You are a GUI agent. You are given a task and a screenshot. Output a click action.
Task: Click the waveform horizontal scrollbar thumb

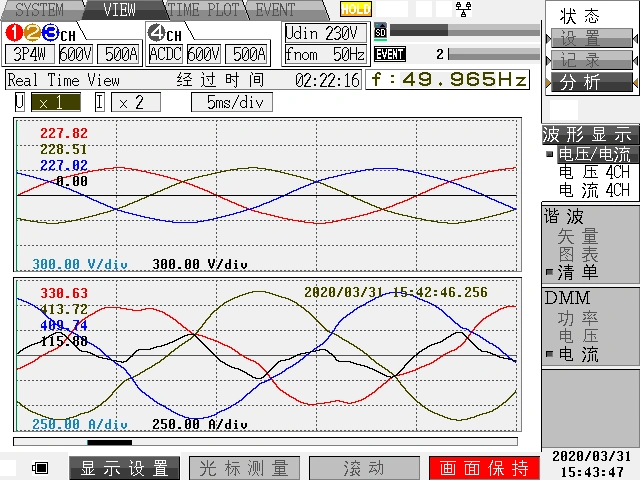click(109, 442)
